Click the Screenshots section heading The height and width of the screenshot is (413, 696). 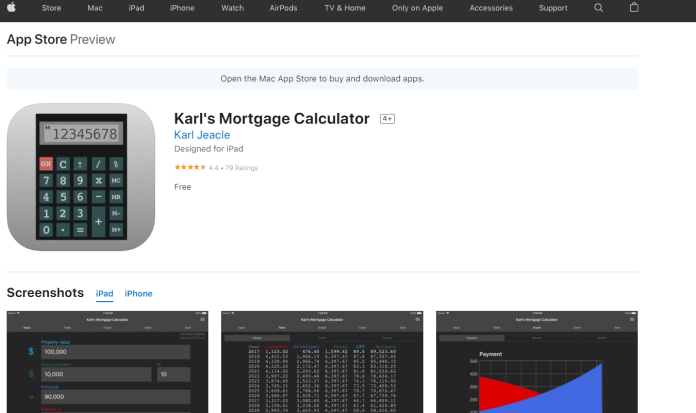(45, 293)
